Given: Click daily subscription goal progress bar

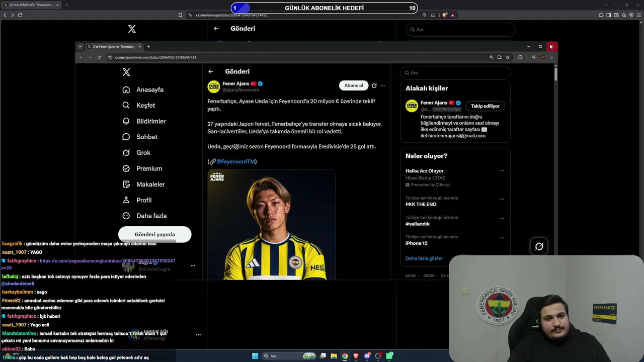Looking at the screenshot, I should click(x=324, y=8).
